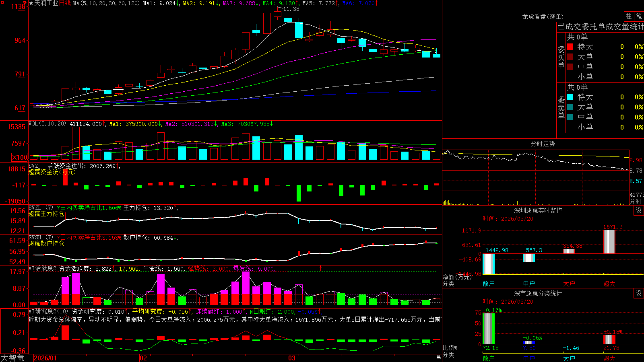Screen dimensions: 644x362
Task: Click the red question mark help icon
Action: (x=25, y=3)
